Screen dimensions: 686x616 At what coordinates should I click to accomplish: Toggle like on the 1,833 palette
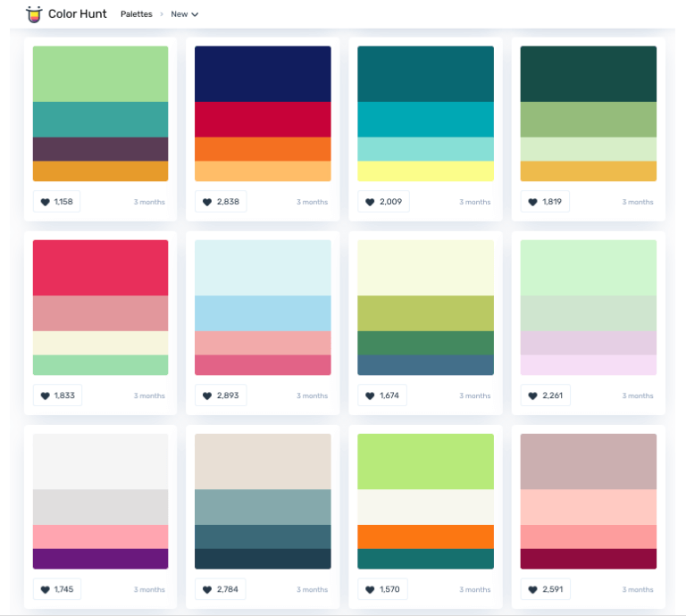(x=46, y=395)
